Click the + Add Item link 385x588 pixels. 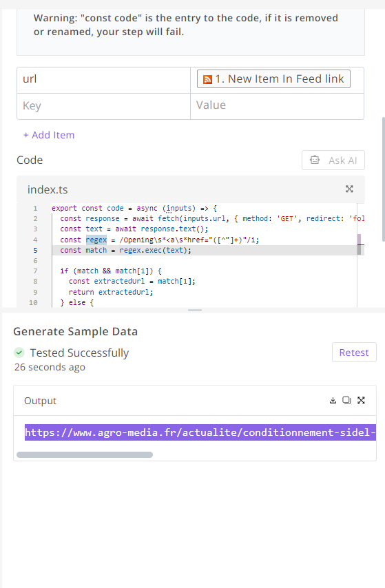pyautogui.click(x=49, y=135)
